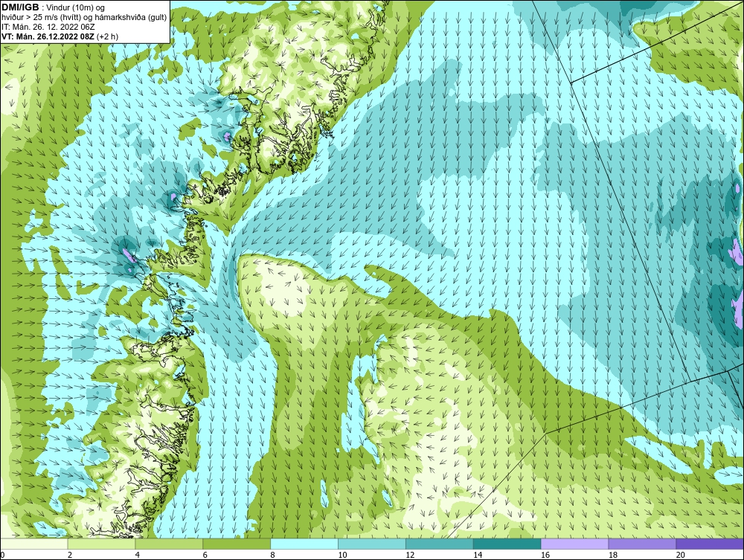This screenshot has width=744, height=560.
Task: Click the 18–20 m/s violet legend swatch
Action: pos(642,544)
